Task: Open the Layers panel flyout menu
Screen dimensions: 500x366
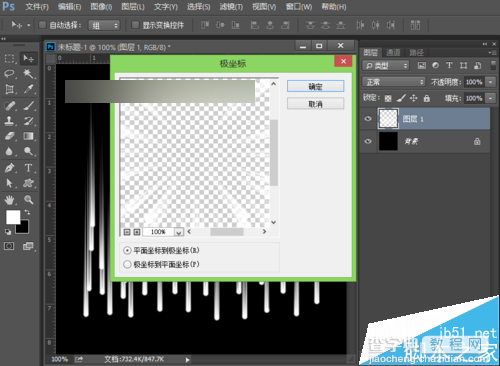Action: pos(492,53)
